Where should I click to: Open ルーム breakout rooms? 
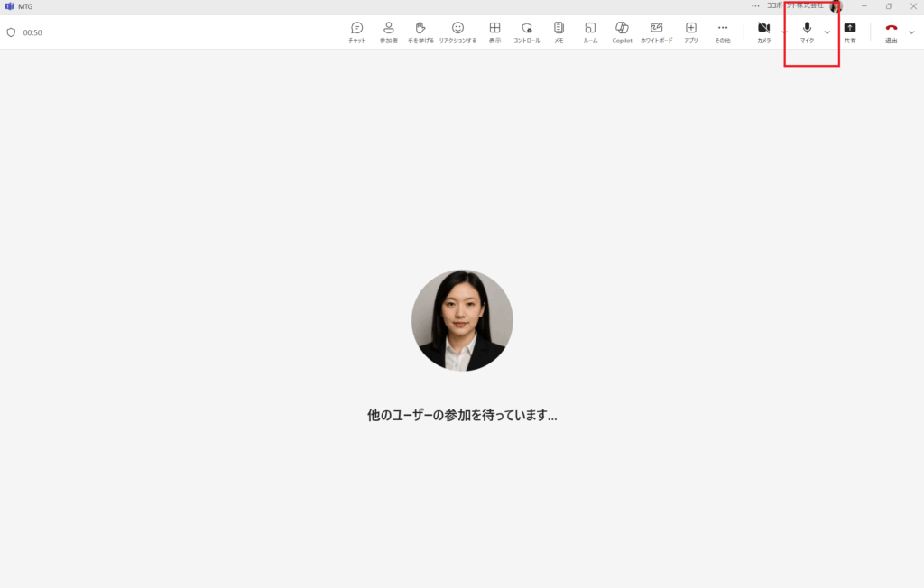[590, 32]
